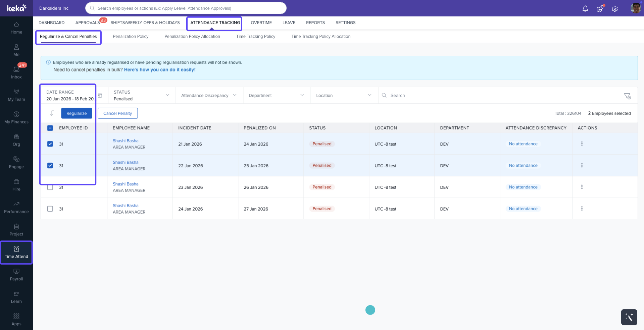Viewport: 644px width, 330px height.
Task: Open actions menu for 21 Jan 2026 row
Action: coord(582,144)
